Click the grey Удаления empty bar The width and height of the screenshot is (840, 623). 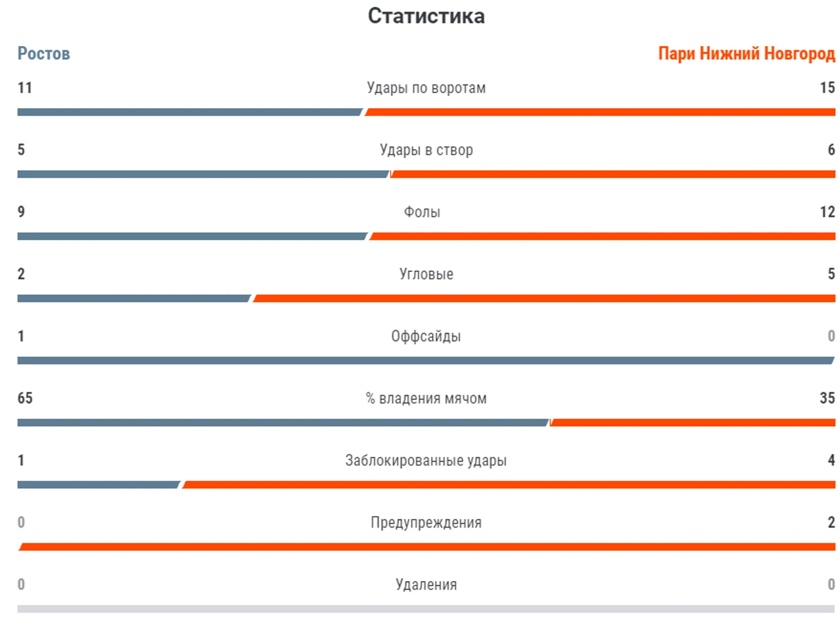[426, 609]
